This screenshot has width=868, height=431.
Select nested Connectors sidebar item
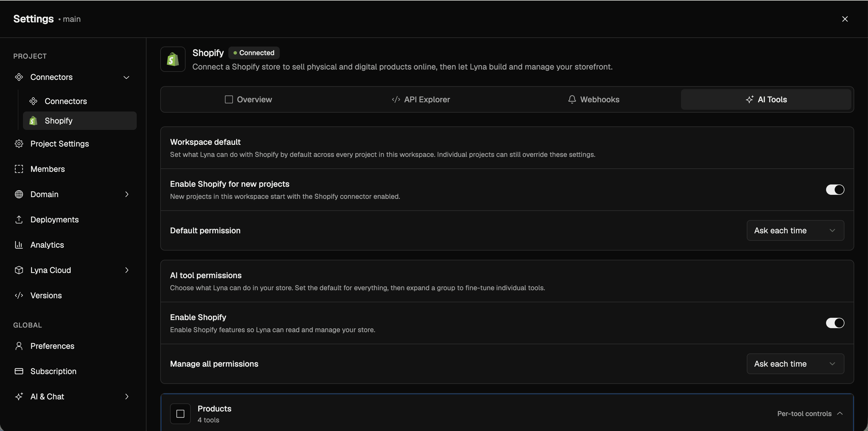(80, 101)
